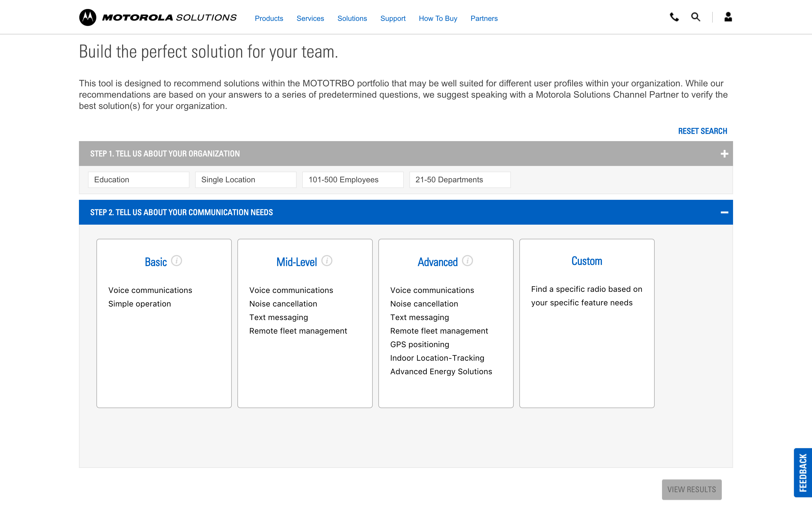Expand Step 1 with the plus icon
Viewport: 812px width, 508px height.
pos(724,154)
